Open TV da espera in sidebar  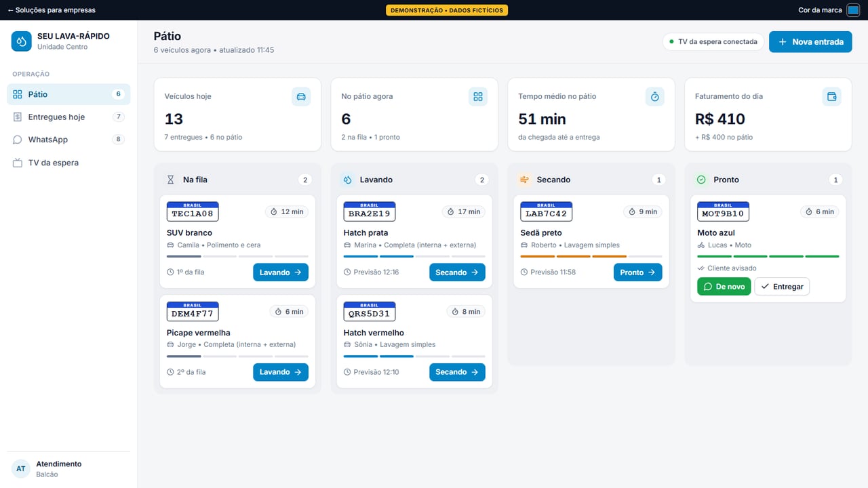68,163
